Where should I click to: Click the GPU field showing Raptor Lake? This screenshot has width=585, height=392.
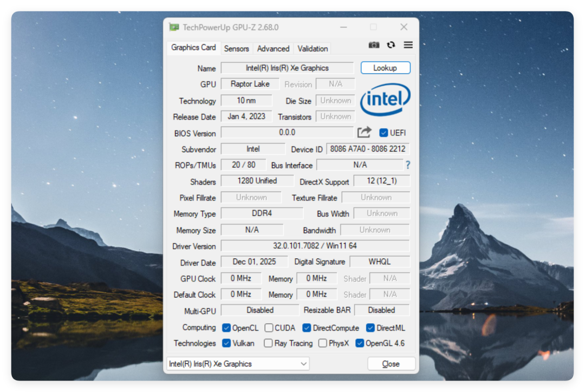(x=250, y=84)
